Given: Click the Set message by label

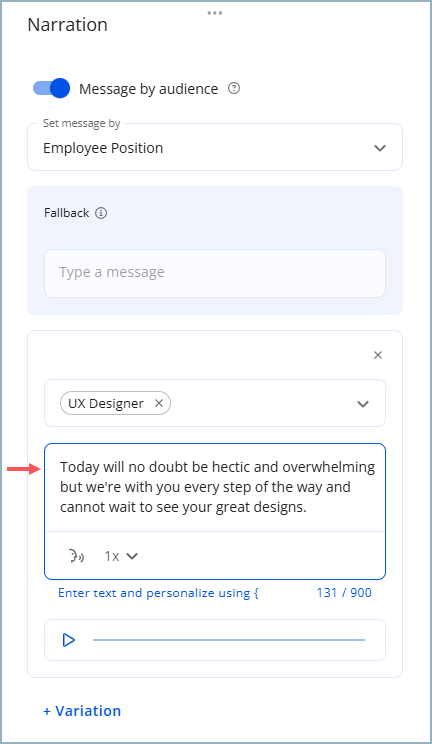Looking at the screenshot, I should click(x=82, y=123).
